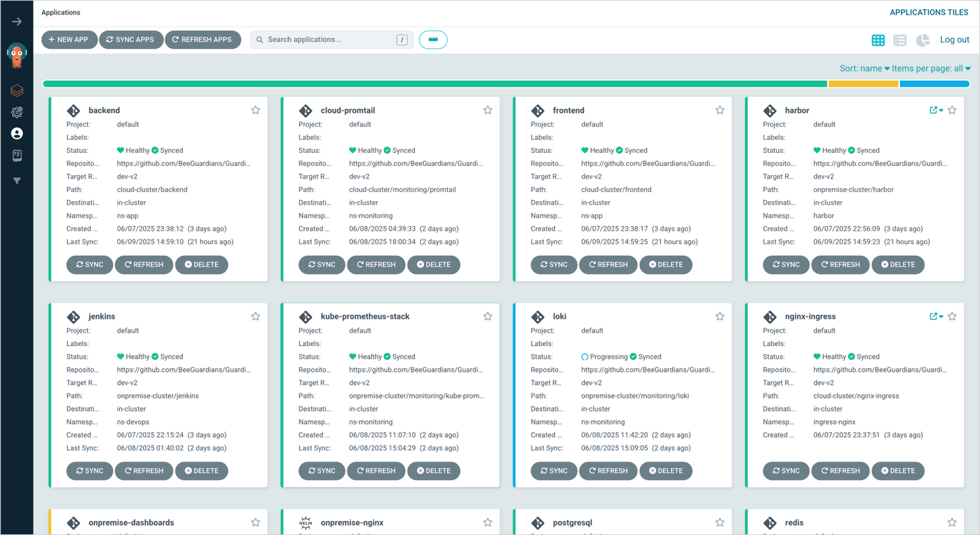This screenshot has width=980, height=535.
Task: Click the yellow segment of status bar
Action: 863,84
